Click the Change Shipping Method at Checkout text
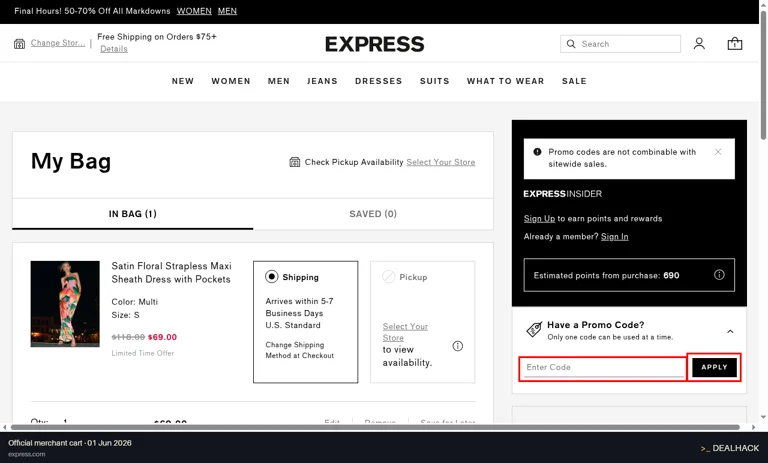This screenshot has width=768, height=463. [x=300, y=350]
